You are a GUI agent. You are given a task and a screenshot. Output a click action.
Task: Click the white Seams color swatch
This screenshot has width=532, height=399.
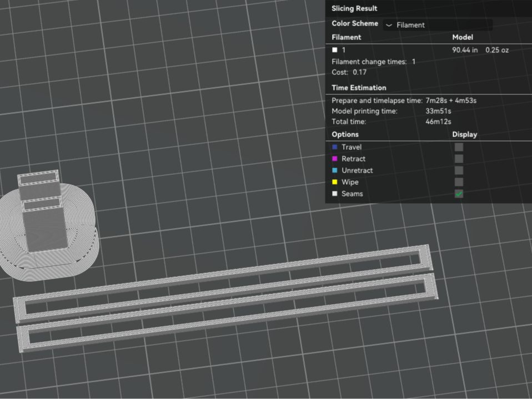point(335,194)
